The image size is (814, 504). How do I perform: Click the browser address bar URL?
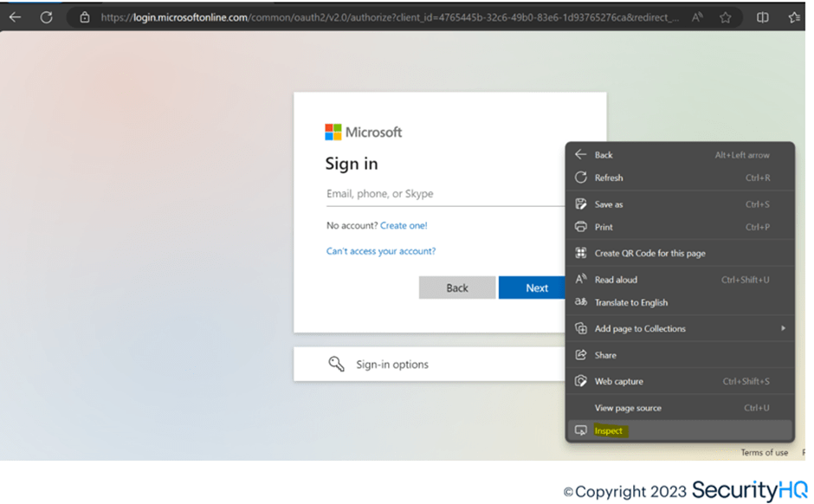coord(390,17)
